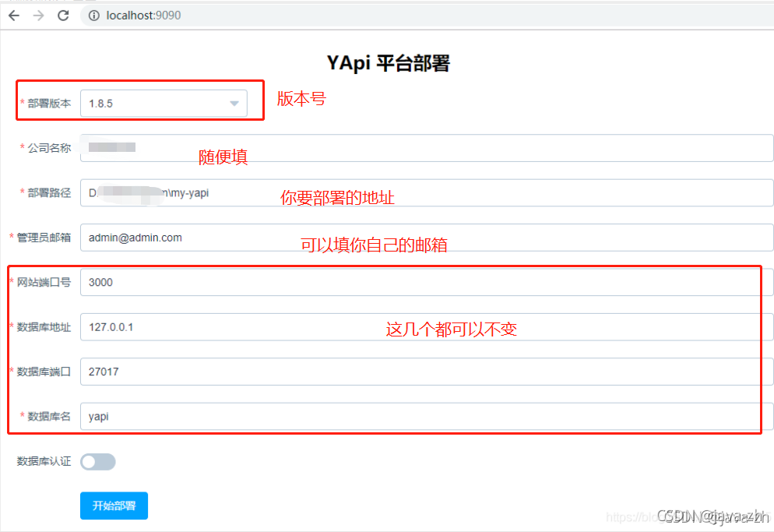Click the site info icon beside localhost:9090
Viewport: 774px width, 532px height.
(x=93, y=15)
